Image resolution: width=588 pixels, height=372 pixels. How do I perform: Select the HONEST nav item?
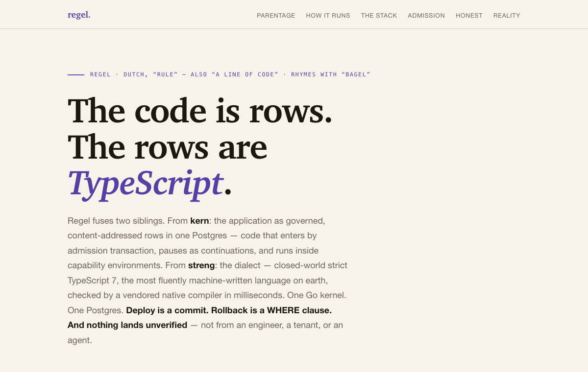469,16
